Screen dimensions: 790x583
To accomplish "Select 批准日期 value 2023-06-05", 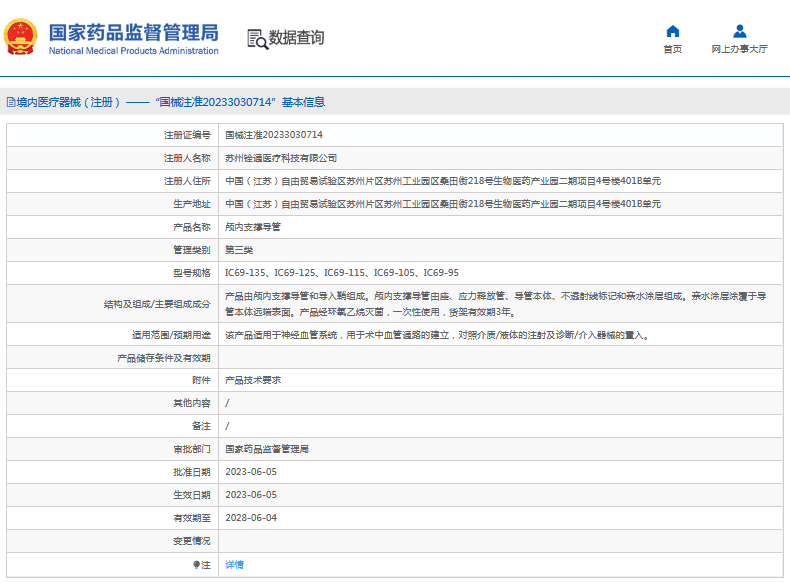I will coord(251,472).
